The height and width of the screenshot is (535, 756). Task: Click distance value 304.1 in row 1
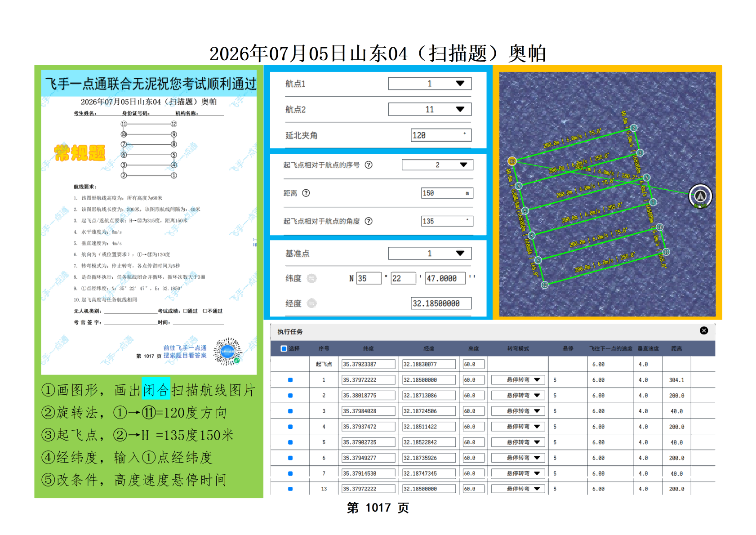(676, 380)
